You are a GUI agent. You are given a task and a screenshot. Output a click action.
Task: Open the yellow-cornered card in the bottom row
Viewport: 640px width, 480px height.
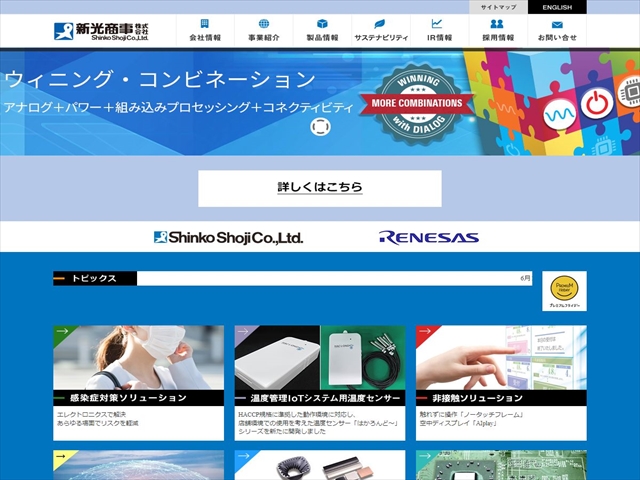(x=138, y=465)
